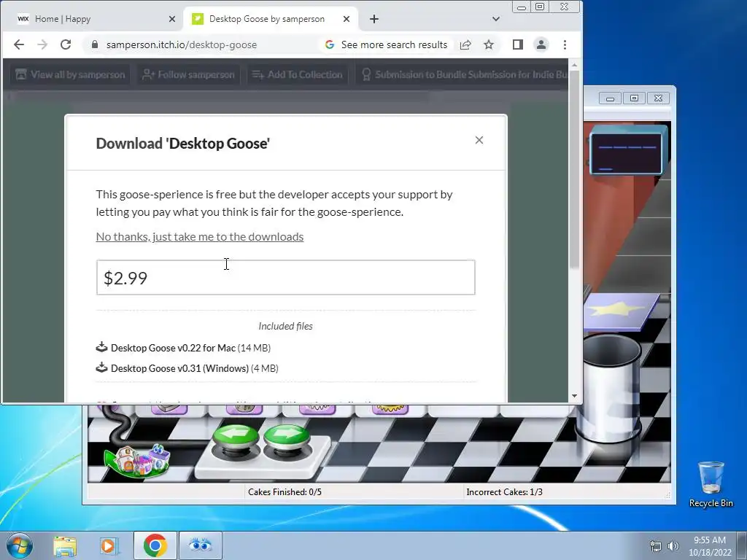The width and height of the screenshot is (747, 560).
Task: Switch to the Chrome taskbar button
Action: (x=155, y=545)
